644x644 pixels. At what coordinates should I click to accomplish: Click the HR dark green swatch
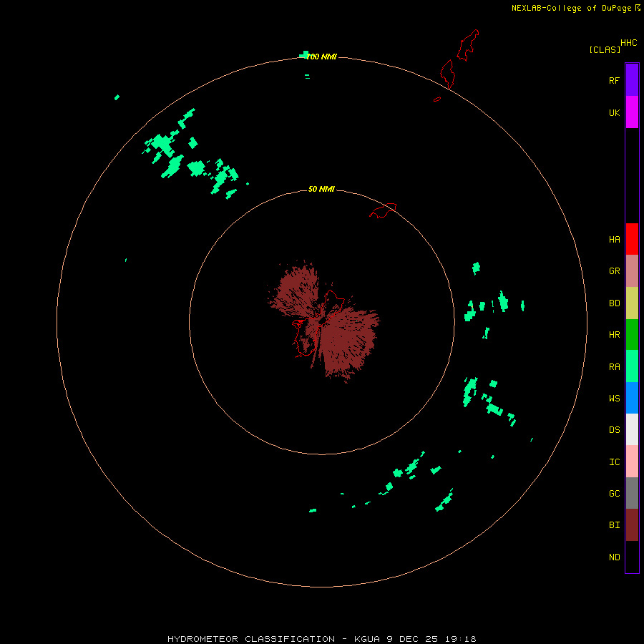click(x=632, y=335)
